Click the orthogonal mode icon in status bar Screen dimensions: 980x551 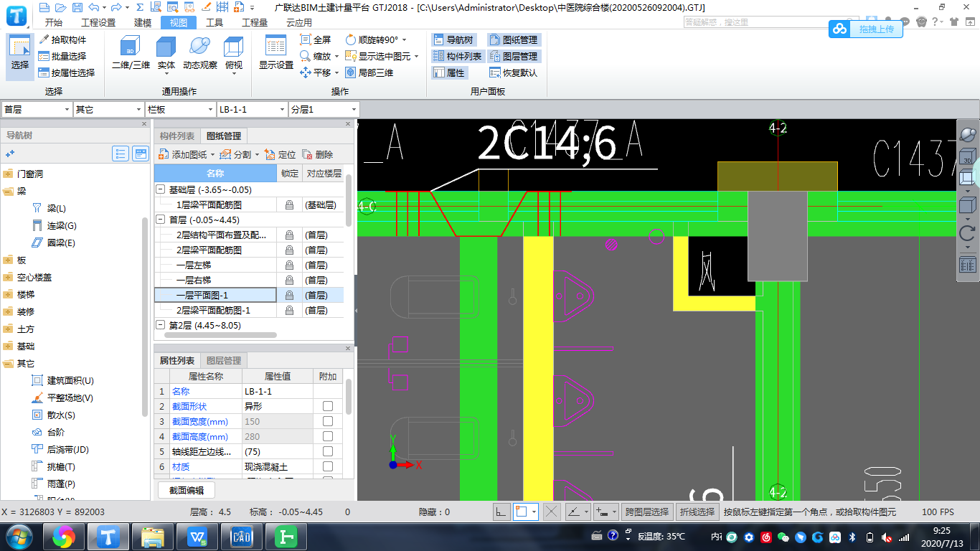click(x=501, y=512)
